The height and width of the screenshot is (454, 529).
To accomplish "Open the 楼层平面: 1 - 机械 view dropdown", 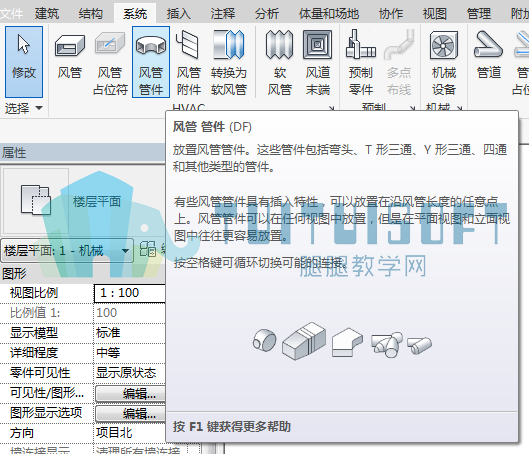I will (67, 251).
